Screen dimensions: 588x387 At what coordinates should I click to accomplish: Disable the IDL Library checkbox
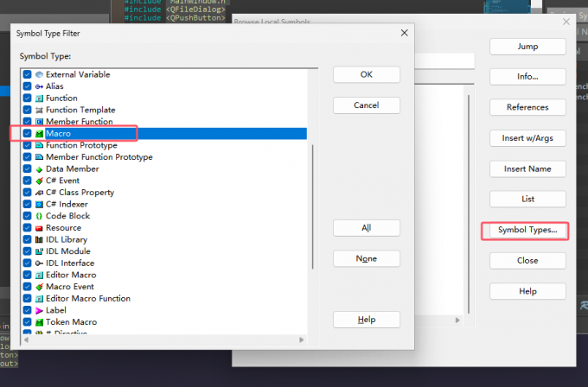click(28, 239)
